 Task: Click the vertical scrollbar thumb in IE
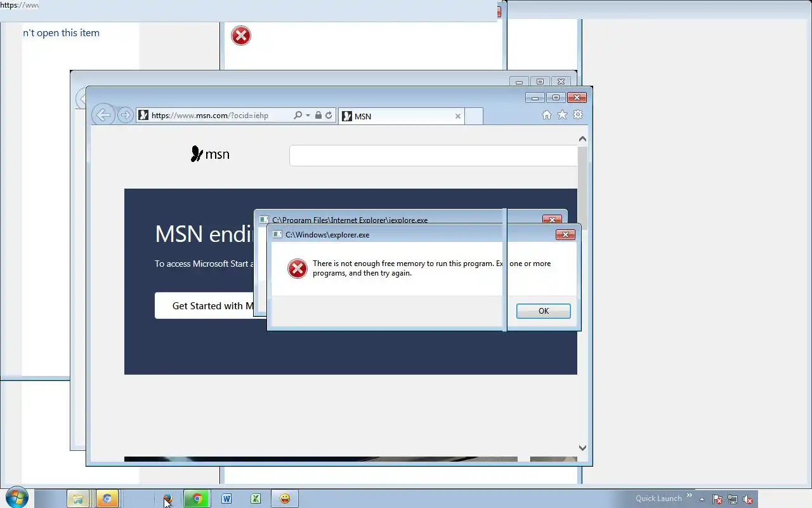pos(582,188)
